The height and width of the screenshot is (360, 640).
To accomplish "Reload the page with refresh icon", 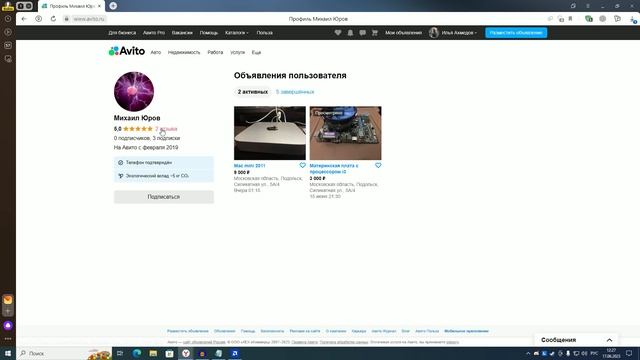I will coord(53,19).
